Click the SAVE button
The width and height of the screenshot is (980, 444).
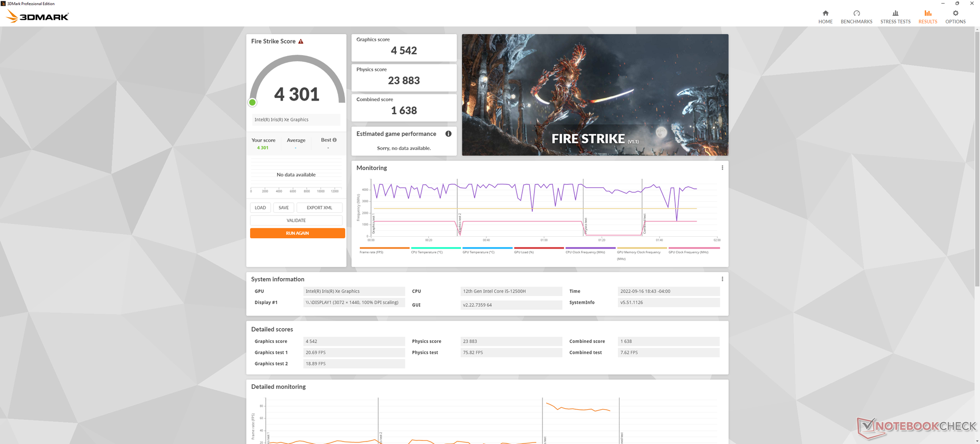click(284, 208)
